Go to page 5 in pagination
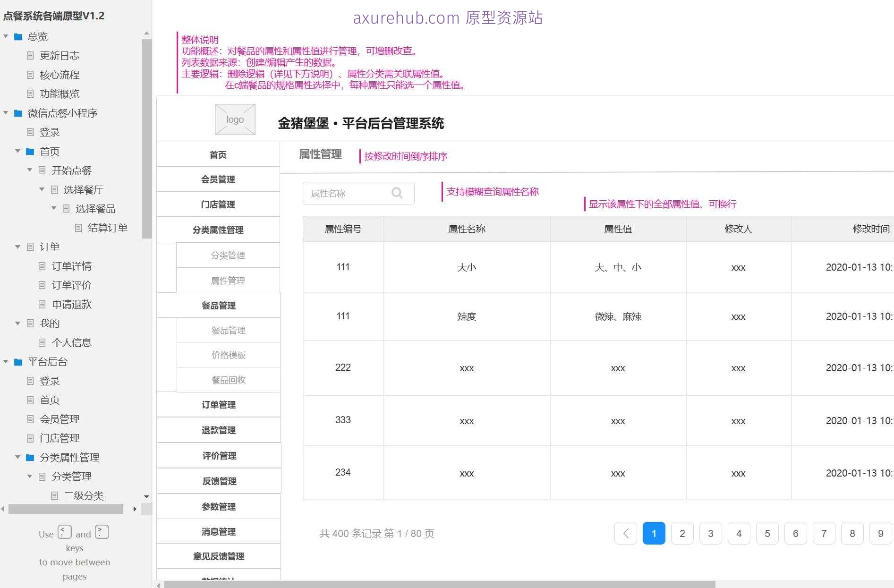 (767, 533)
